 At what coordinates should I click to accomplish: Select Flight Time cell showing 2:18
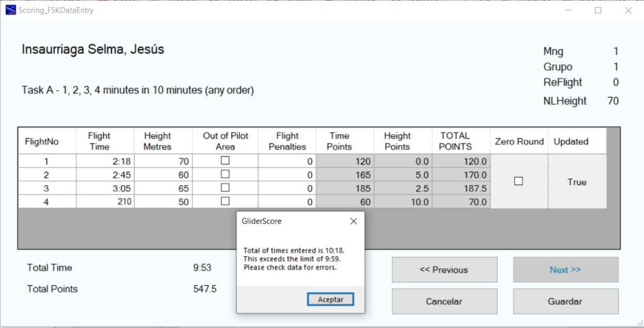click(105, 161)
